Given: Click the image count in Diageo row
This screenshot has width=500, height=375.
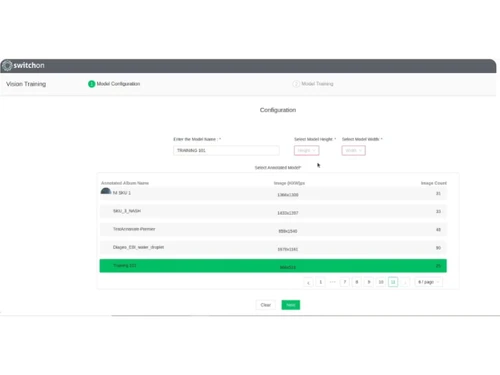Looking at the screenshot, I should (x=438, y=248).
